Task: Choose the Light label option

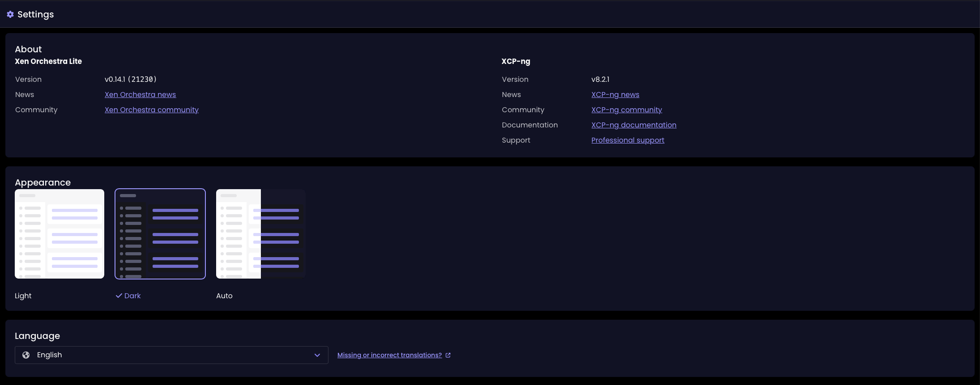Action: click(x=23, y=296)
